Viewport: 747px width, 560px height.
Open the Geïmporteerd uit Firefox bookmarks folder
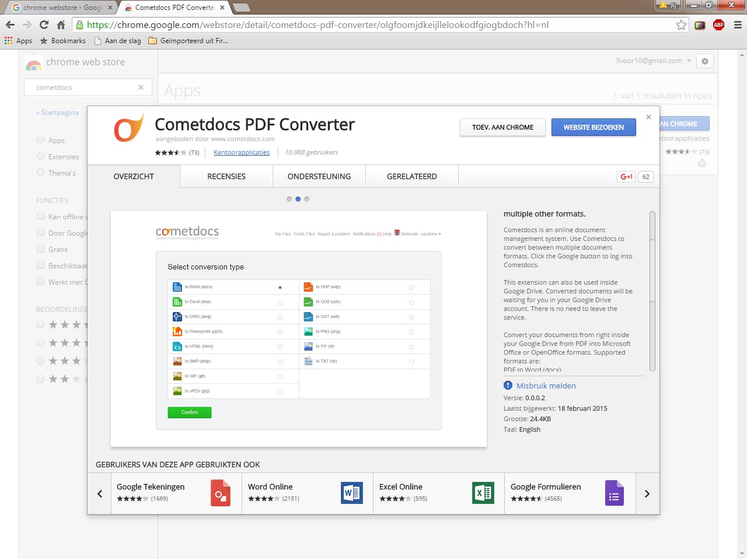click(x=189, y=41)
